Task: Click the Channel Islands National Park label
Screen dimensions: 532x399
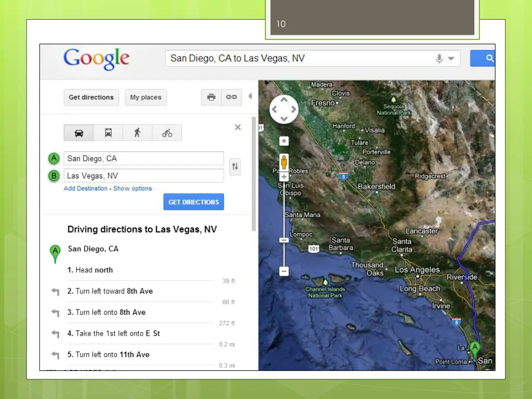Action: pos(325,292)
